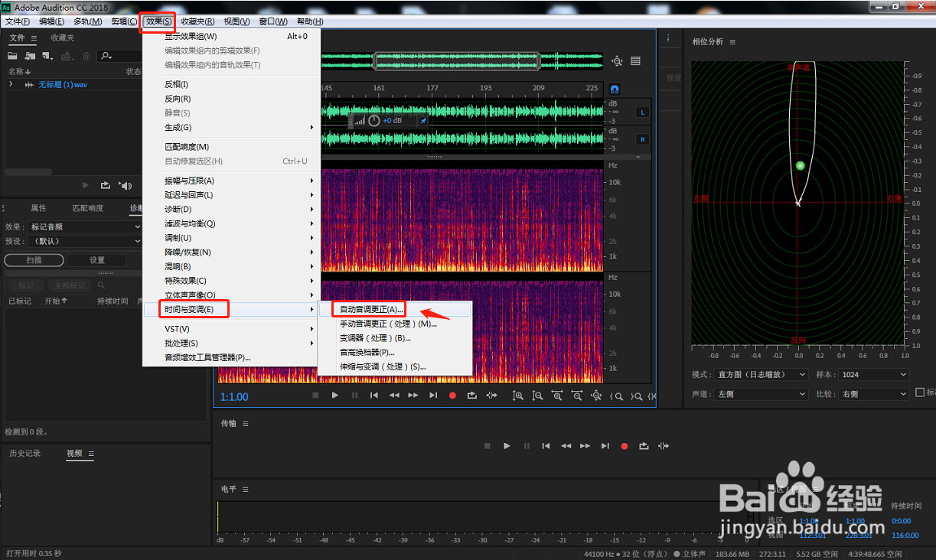Click the red Record button in editor

click(x=452, y=395)
